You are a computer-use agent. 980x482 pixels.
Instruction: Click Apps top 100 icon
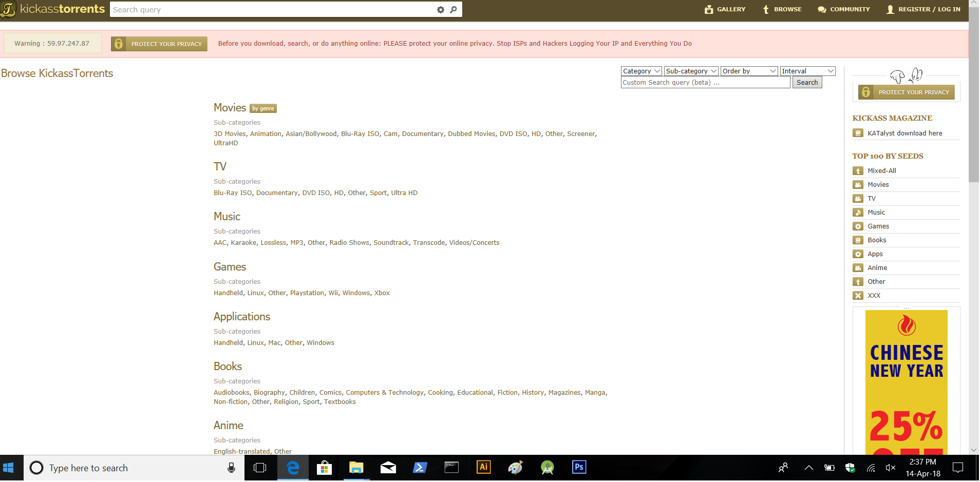pos(858,254)
